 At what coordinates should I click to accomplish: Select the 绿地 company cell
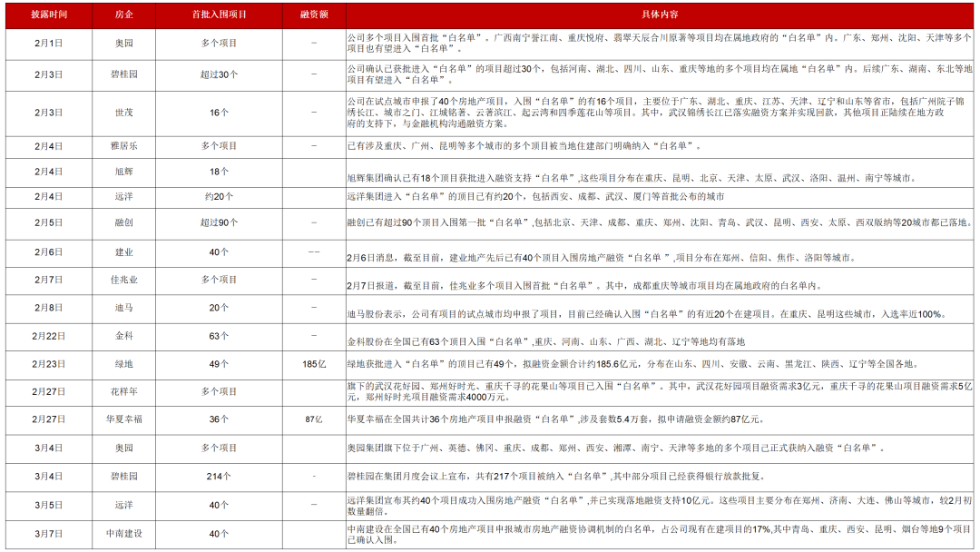pos(123,364)
